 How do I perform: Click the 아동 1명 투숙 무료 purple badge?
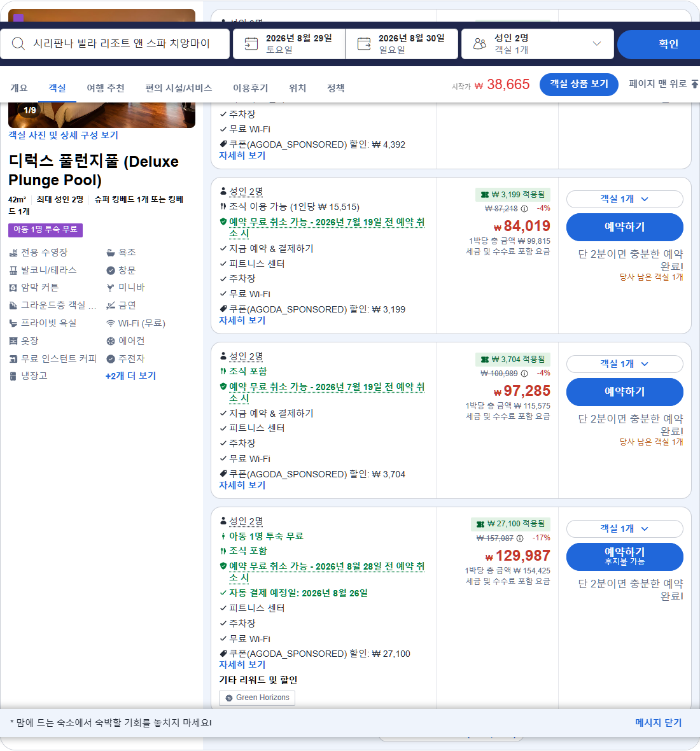click(x=45, y=230)
